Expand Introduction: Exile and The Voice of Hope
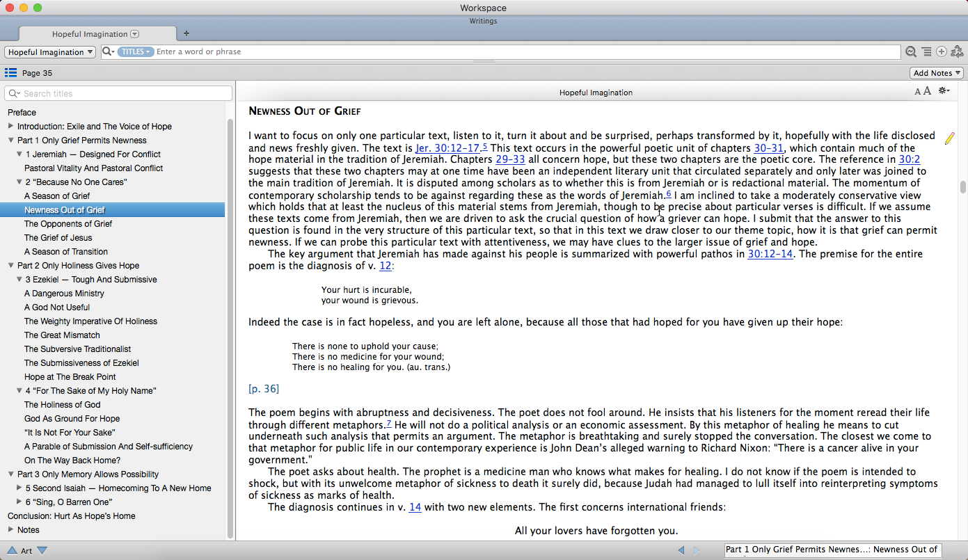 [10, 126]
